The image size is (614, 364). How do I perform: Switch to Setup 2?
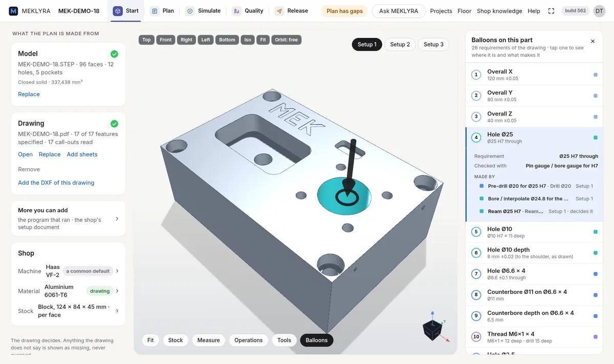pyautogui.click(x=400, y=44)
